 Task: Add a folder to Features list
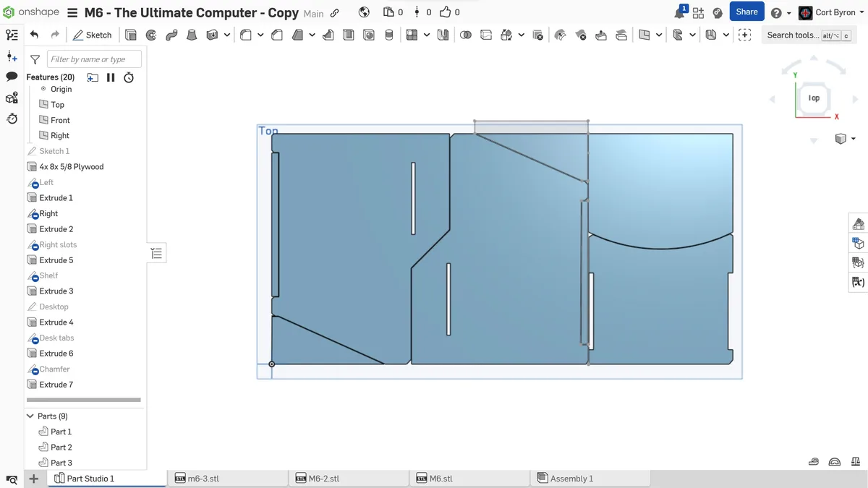coord(93,77)
